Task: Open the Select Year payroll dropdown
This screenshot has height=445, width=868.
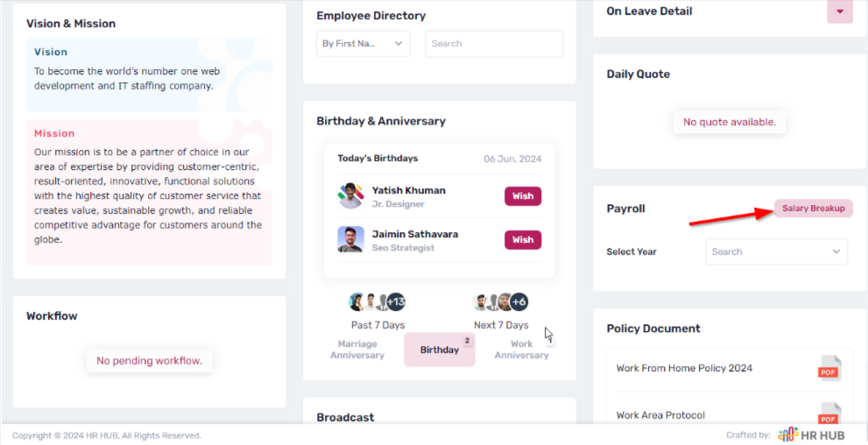Action: (776, 252)
